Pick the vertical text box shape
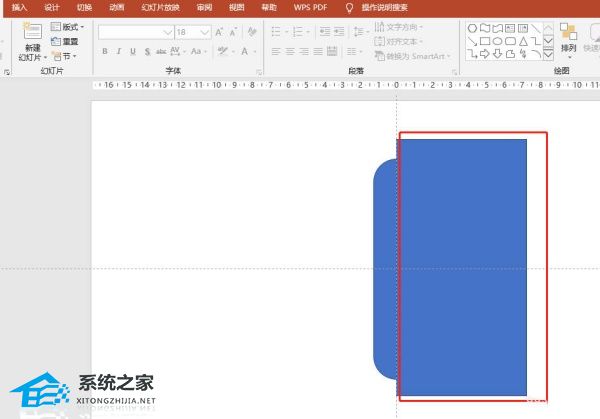 523,28
